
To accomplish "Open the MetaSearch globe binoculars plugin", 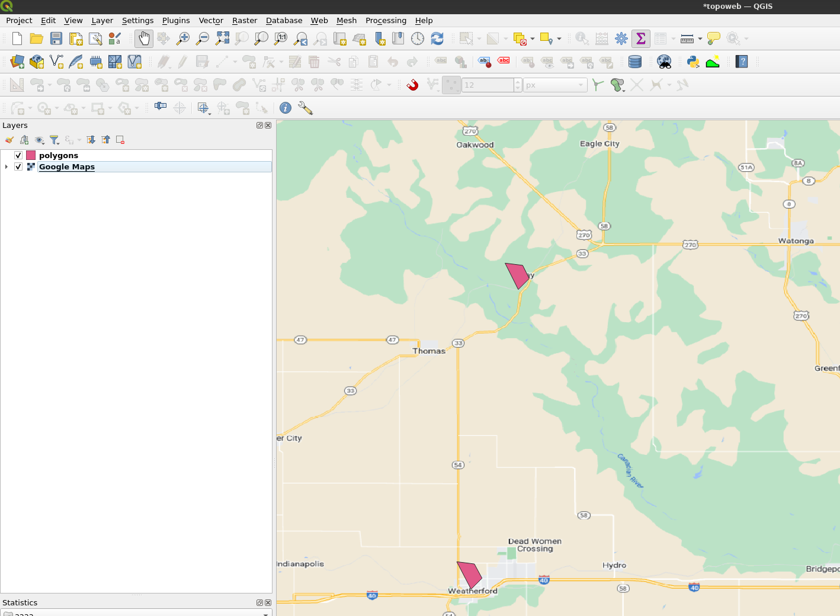I will coord(664,62).
